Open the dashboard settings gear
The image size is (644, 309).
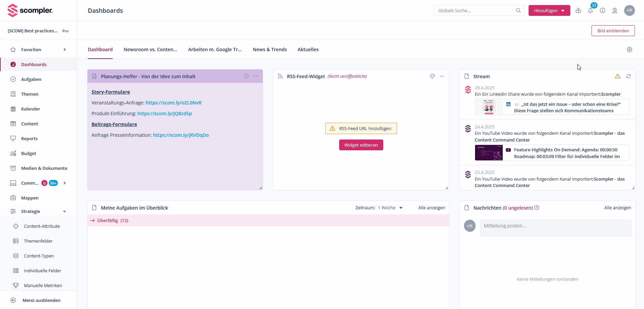tap(630, 50)
